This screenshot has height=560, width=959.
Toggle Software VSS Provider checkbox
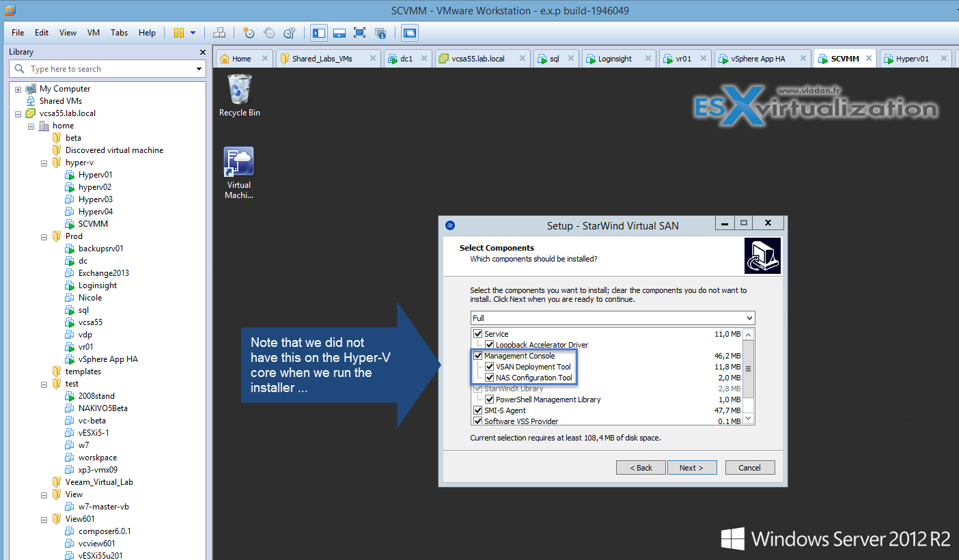(478, 421)
